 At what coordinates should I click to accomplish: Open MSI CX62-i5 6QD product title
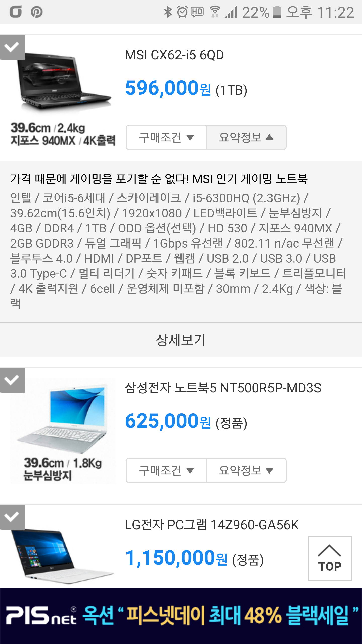tap(174, 55)
